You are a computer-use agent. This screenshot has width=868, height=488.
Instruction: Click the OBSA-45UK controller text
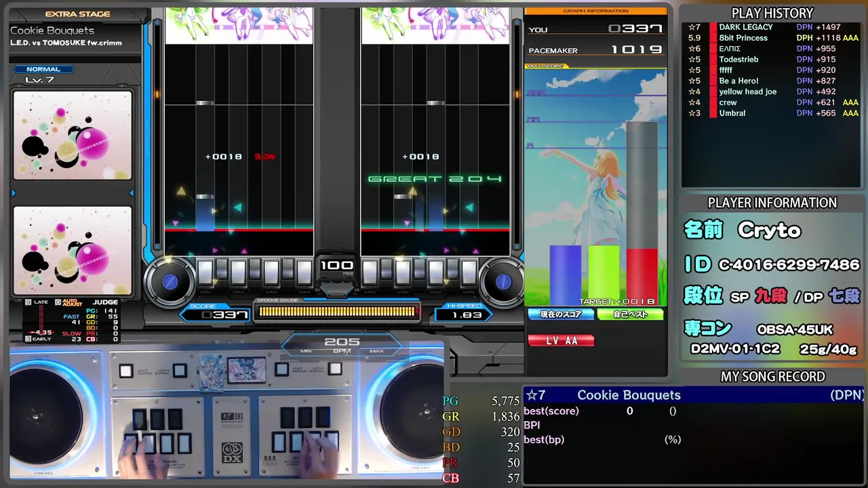[x=795, y=330]
